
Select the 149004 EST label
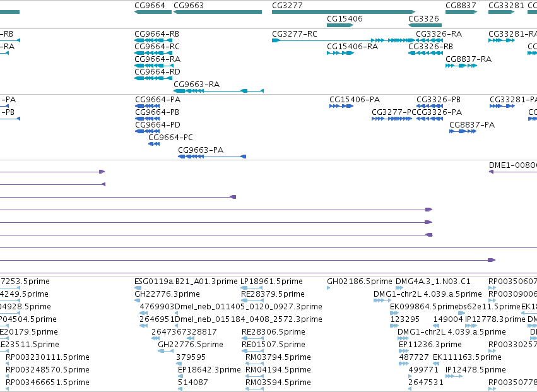pos(448,319)
